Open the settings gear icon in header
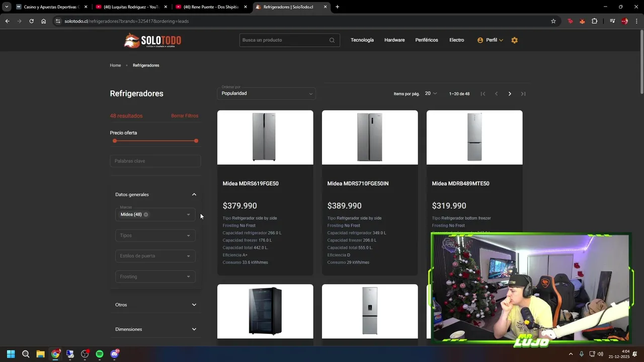The image size is (644, 362). coord(514,40)
